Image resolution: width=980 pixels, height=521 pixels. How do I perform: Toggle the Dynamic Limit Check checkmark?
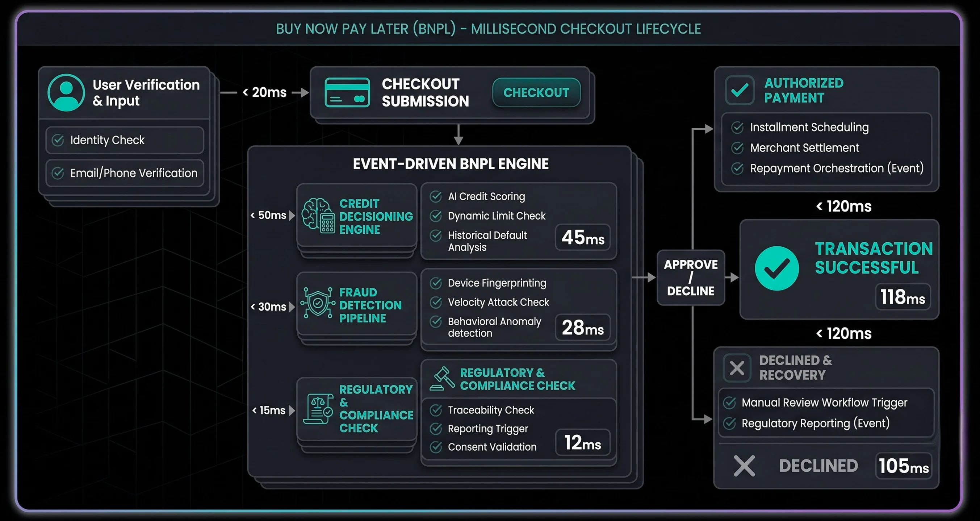(436, 216)
